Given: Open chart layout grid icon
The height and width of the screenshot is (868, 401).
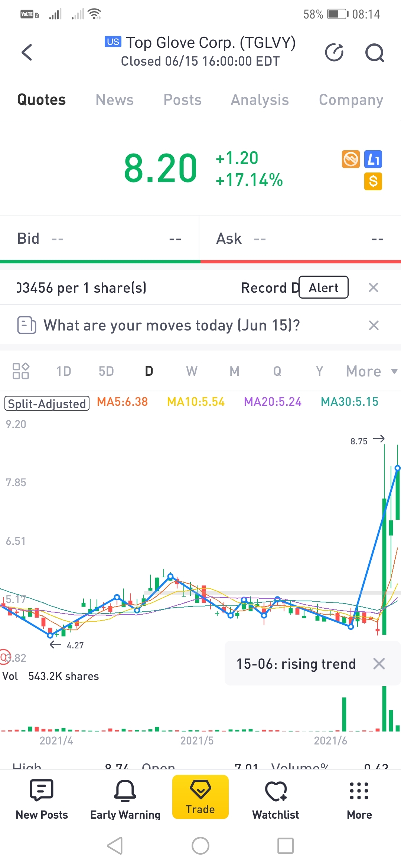Looking at the screenshot, I should [x=21, y=371].
